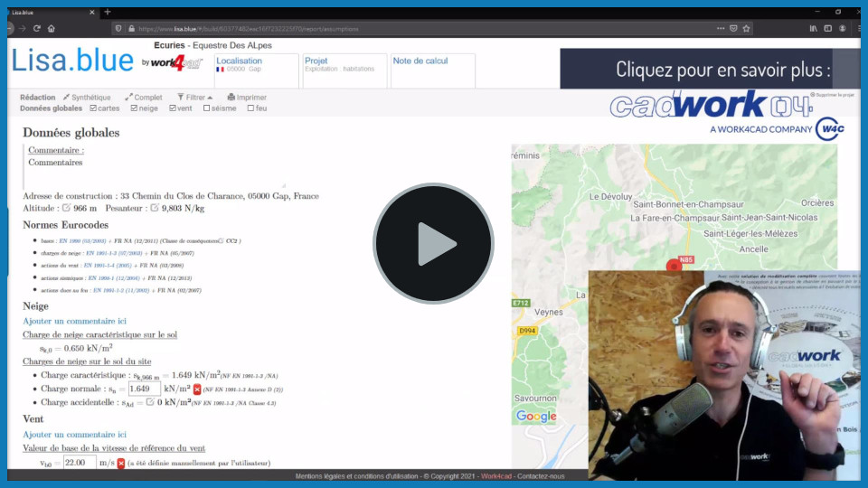Add a comment under the Vent heading
The height and width of the screenshot is (488, 868).
74,435
